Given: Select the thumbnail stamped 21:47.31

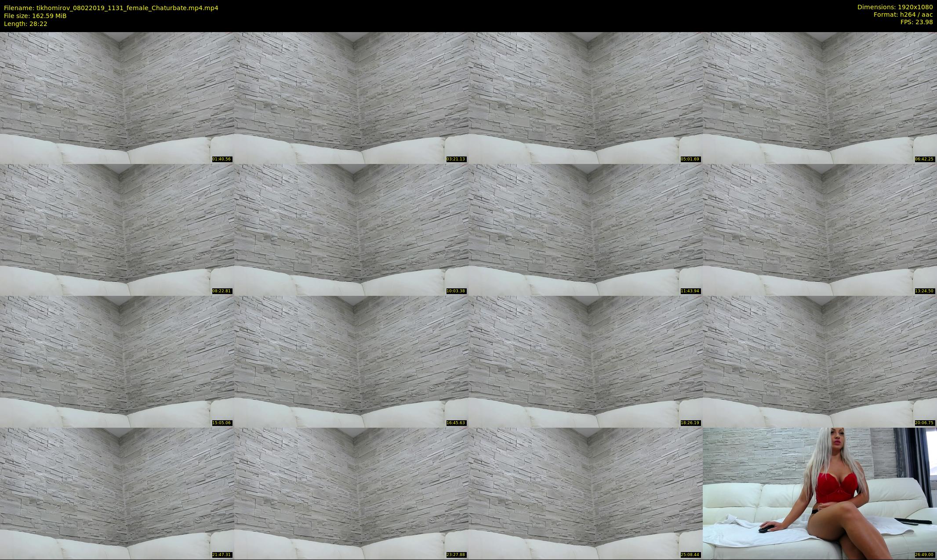Looking at the screenshot, I should click(117, 493).
